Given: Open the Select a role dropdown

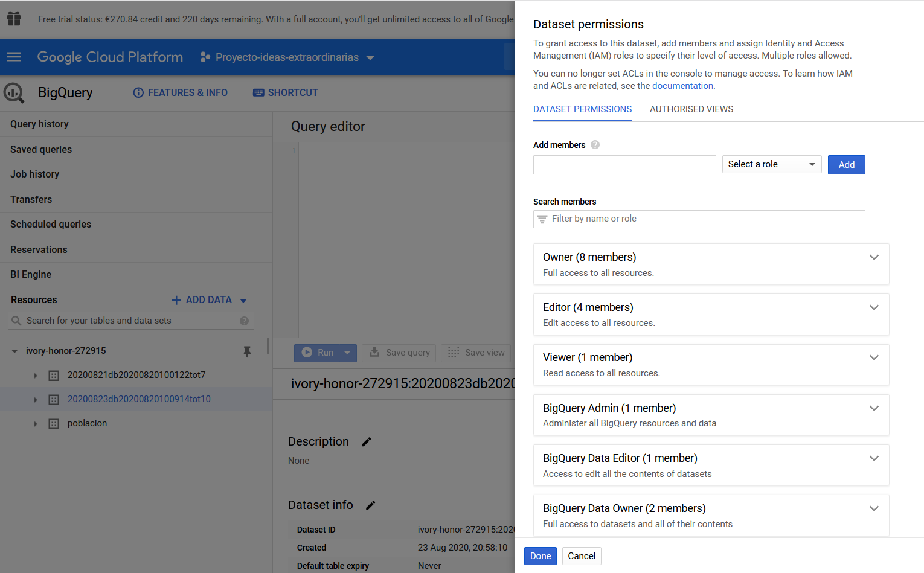Looking at the screenshot, I should (x=772, y=164).
